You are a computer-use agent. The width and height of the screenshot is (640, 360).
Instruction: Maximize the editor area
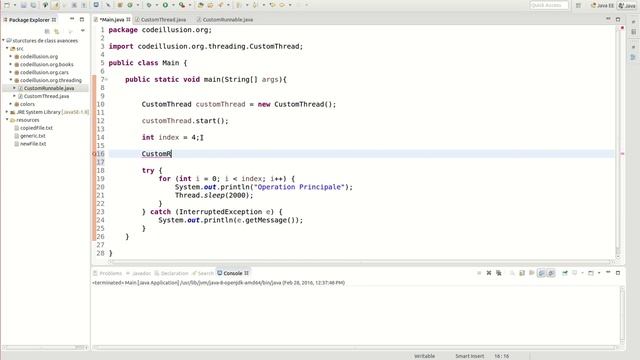pyautogui.click(x=618, y=19)
